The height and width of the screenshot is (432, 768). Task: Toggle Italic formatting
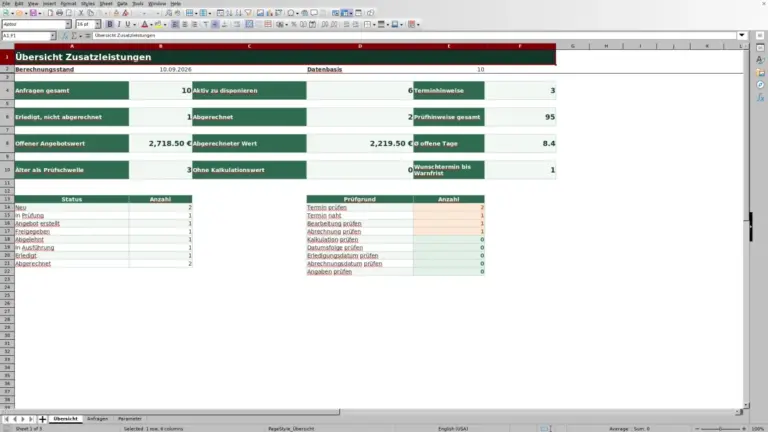119,24
